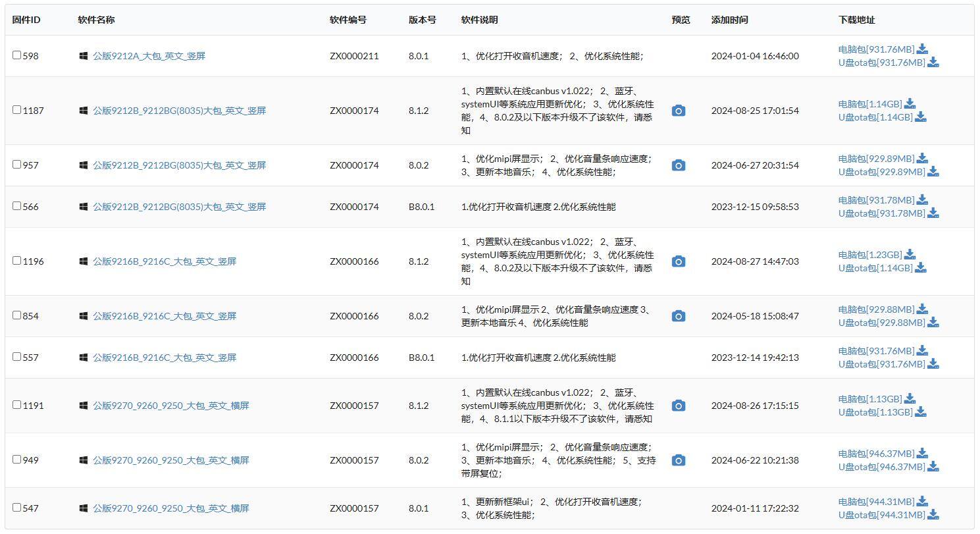Click the preview camera icon for firmware 1196

click(x=678, y=261)
